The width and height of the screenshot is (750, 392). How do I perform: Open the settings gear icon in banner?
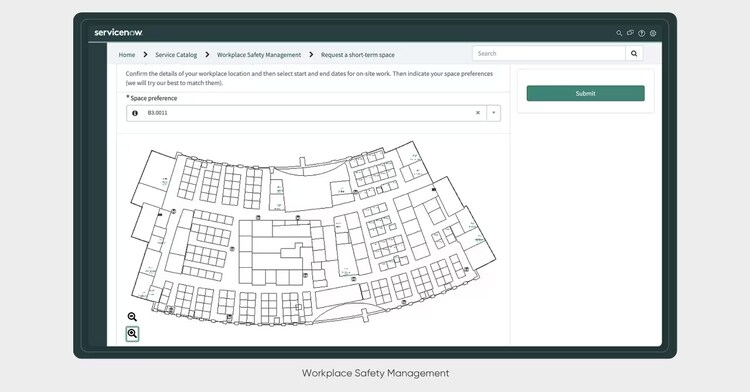(653, 33)
